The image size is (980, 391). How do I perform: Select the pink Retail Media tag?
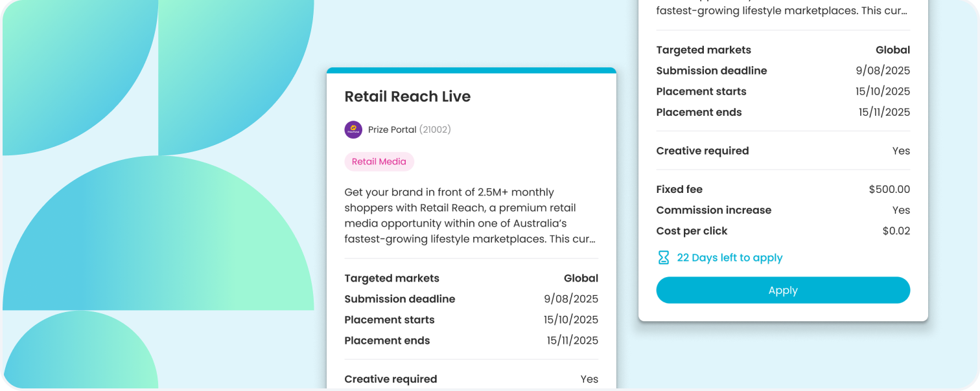[x=379, y=162]
